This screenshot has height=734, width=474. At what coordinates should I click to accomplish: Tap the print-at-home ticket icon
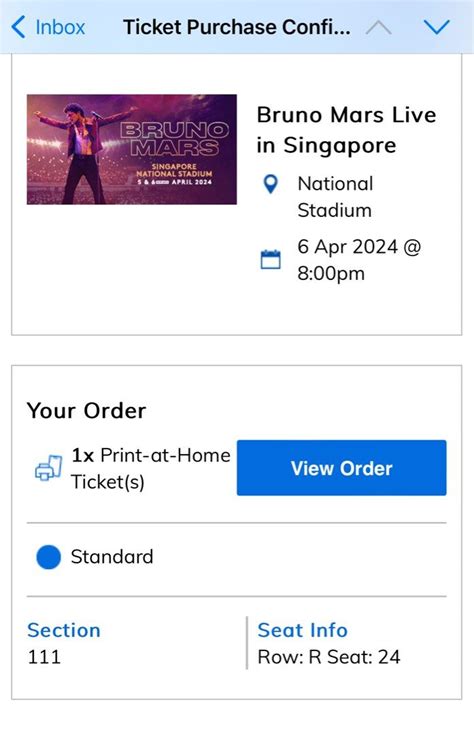(49, 468)
